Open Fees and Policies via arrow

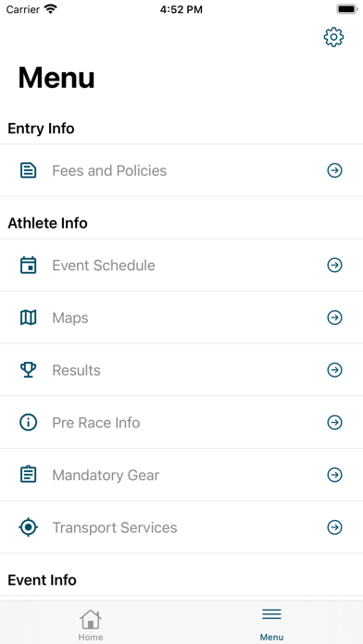coord(334,170)
